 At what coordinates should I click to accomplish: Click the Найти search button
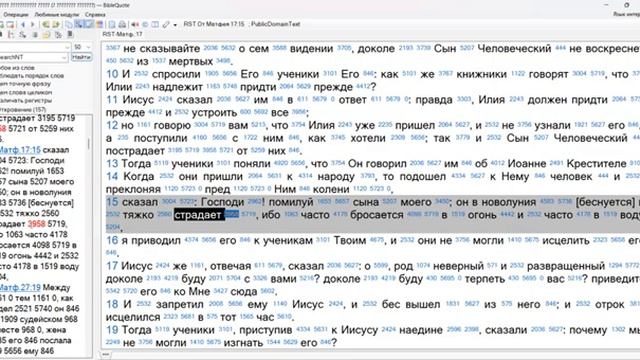(81, 57)
